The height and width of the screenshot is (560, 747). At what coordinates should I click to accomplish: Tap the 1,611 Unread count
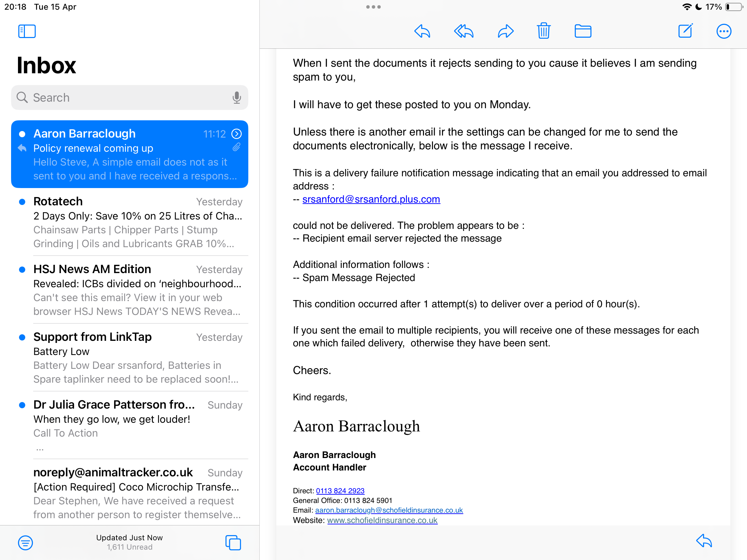130,547
